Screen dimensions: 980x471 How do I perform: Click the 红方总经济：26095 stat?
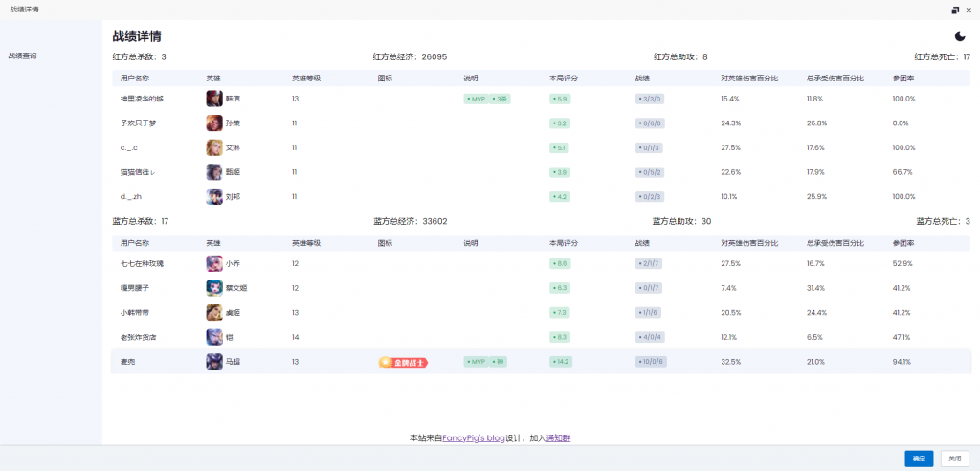(x=410, y=56)
